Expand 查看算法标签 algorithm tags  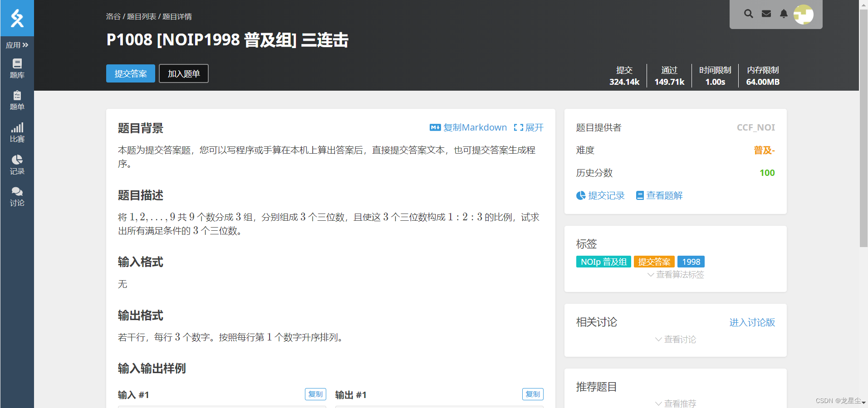[676, 275]
